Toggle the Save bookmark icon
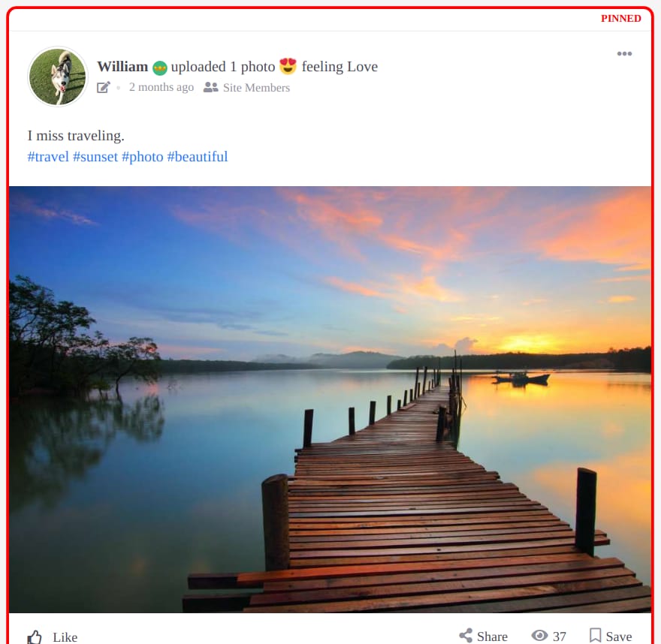The height and width of the screenshot is (644, 661). pos(595,635)
